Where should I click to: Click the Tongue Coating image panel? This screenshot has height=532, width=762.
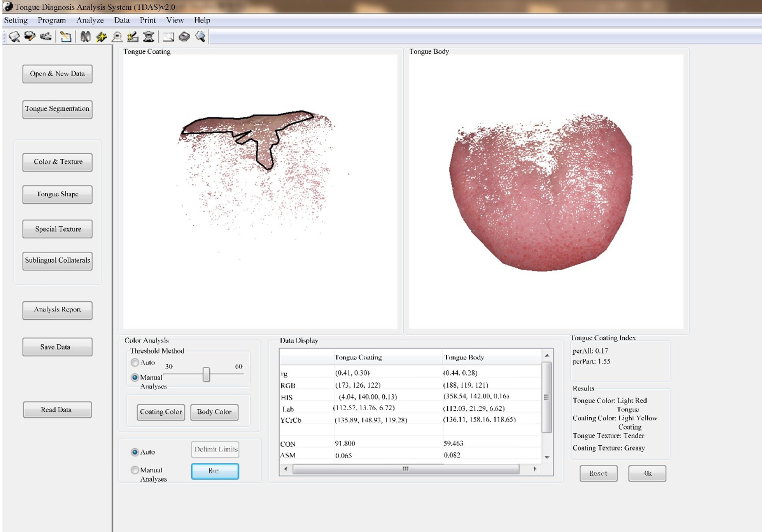click(260, 191)
